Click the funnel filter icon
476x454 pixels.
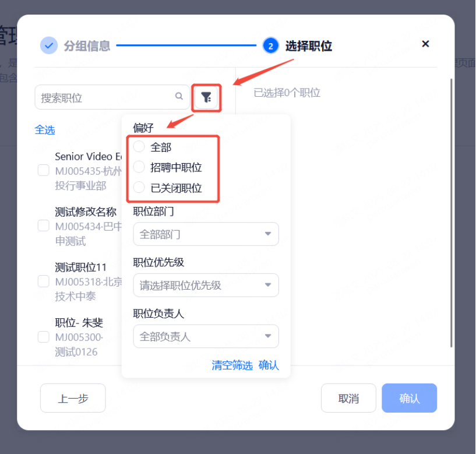tap(206, 97)
